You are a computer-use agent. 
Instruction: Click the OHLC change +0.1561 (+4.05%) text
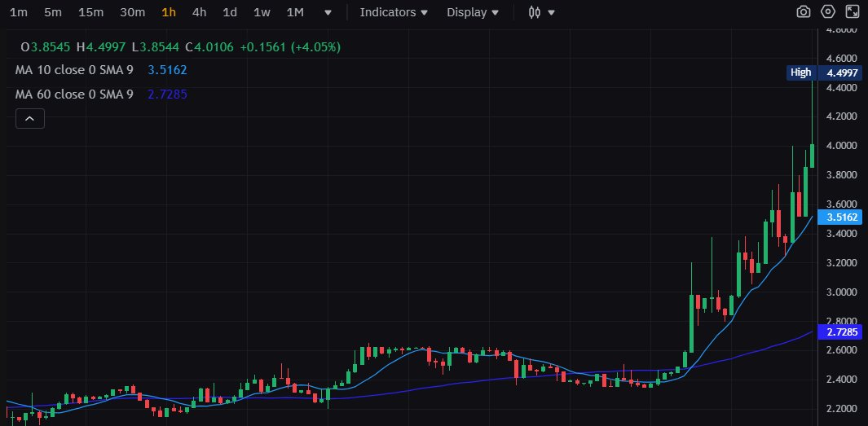[x=290, y=47]
